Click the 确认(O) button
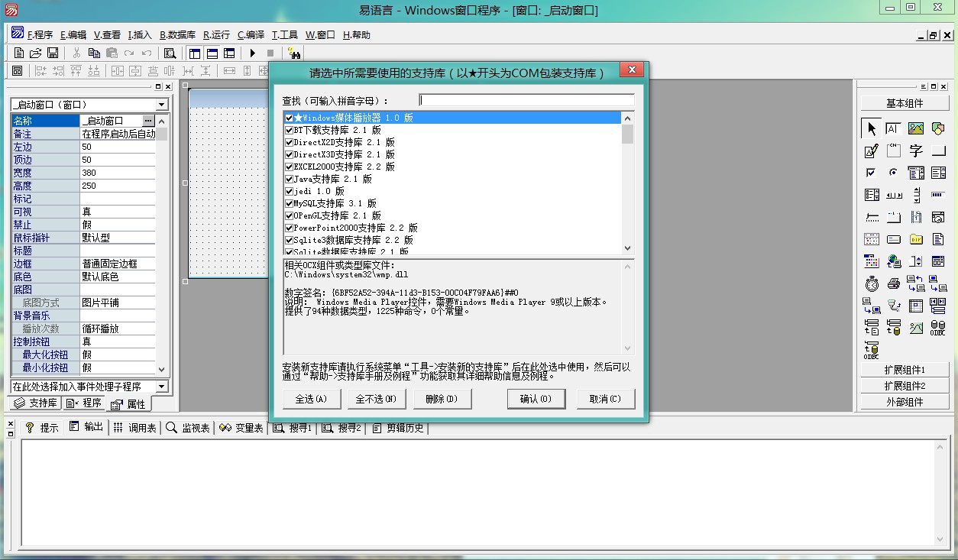Viewport: 958px width, 560px height. tap(536, 399)
